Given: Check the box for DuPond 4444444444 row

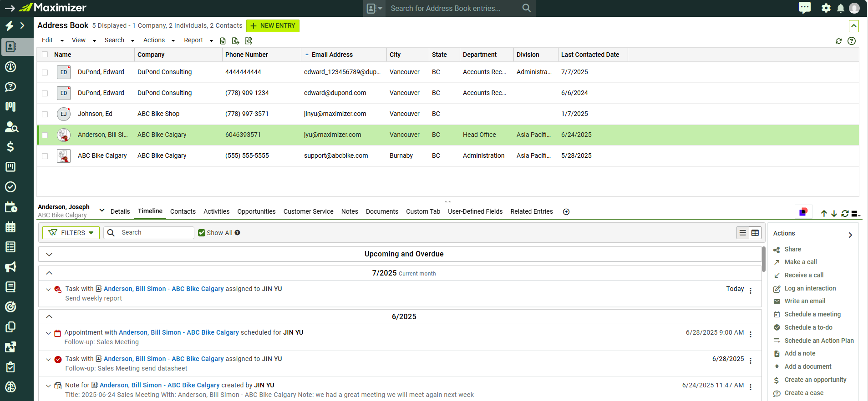Looking at the screenshot, I should (45, 72).
